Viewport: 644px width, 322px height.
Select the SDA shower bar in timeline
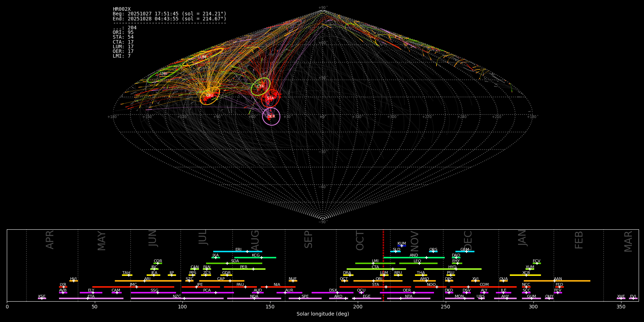click(234, 263)
